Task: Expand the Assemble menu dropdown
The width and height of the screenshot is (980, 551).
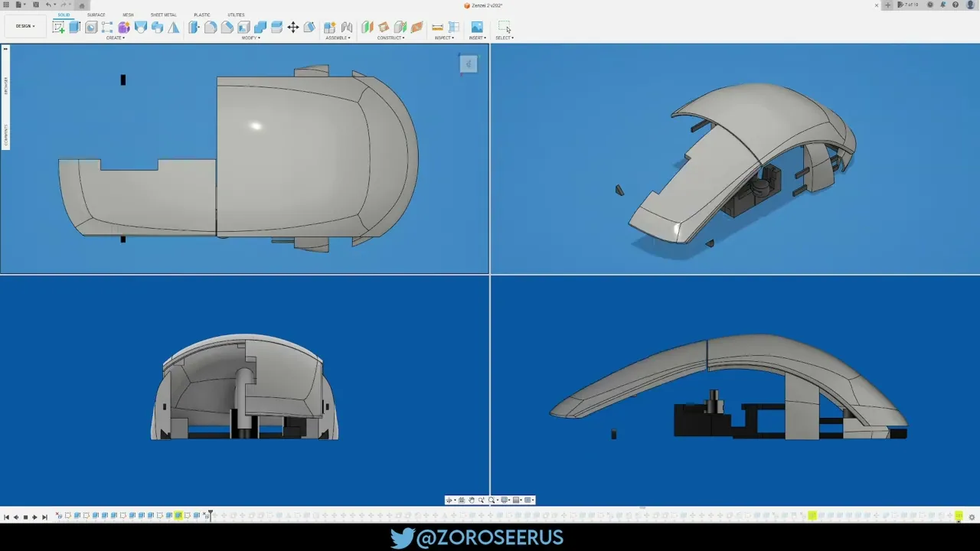Action: (338, 37)
